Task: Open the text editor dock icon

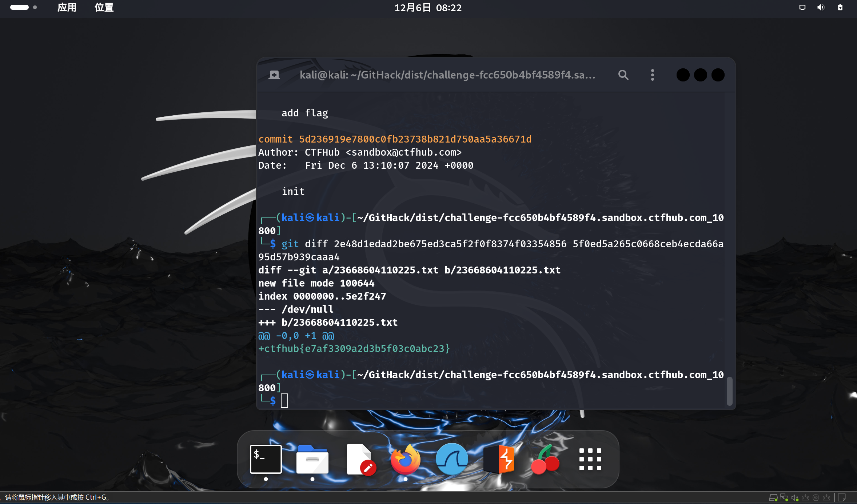Action: pyautogui.click(x=360, y=459)
